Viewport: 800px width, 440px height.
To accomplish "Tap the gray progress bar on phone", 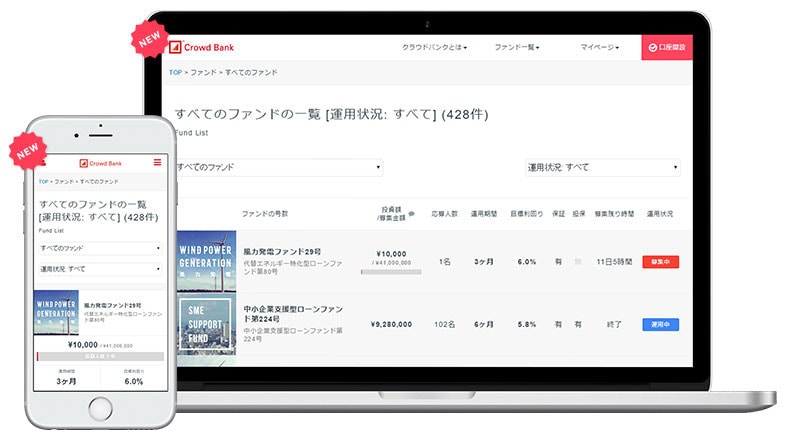I will point(101,356).
